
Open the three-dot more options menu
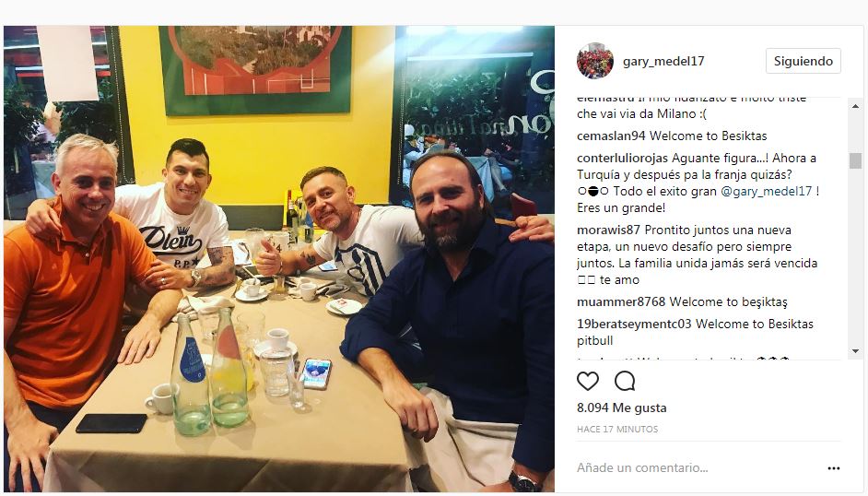click(834, 468)
